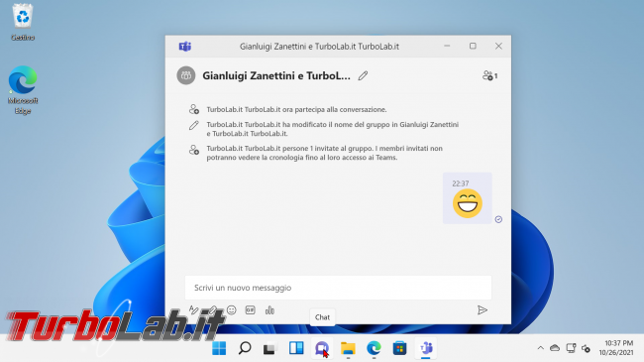Viewport: 644px width, 362px height.
Task: Click the 'ora partecipa alla conversazione' notice
Action: 296,109
